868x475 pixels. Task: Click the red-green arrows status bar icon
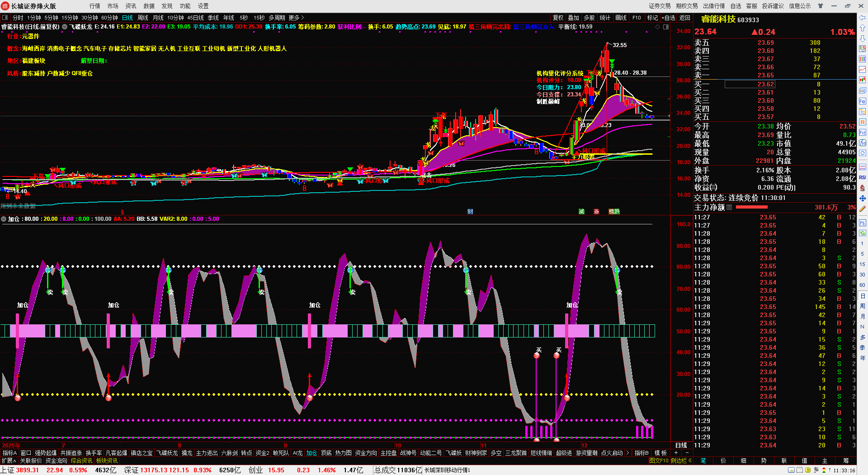pyautogui.click(x=824, y=470)
